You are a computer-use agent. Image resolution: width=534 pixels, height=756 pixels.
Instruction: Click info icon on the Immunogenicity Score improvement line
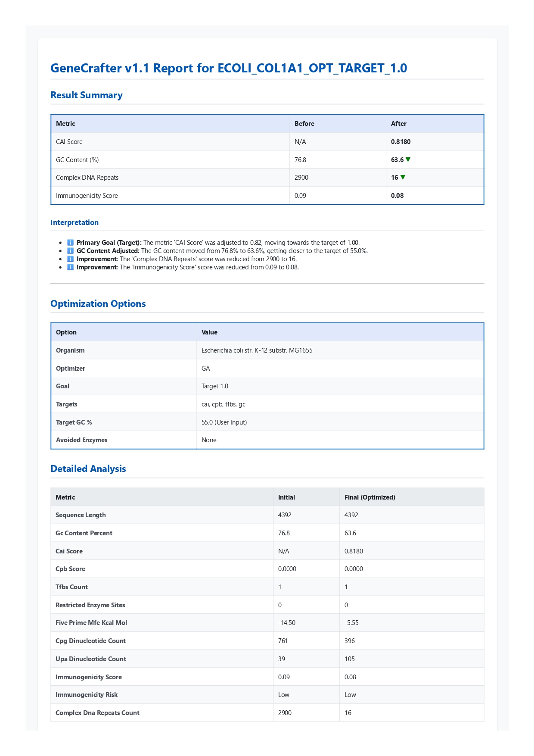tap(70, 267)
